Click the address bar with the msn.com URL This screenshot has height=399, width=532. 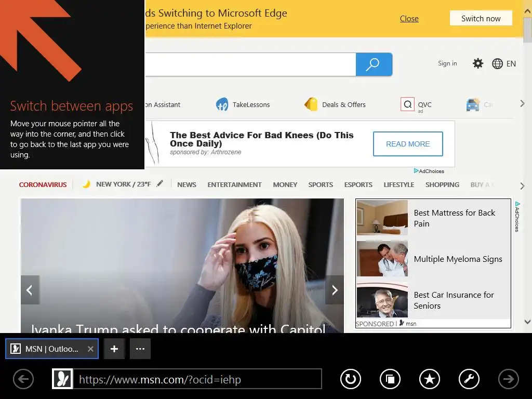197,379
